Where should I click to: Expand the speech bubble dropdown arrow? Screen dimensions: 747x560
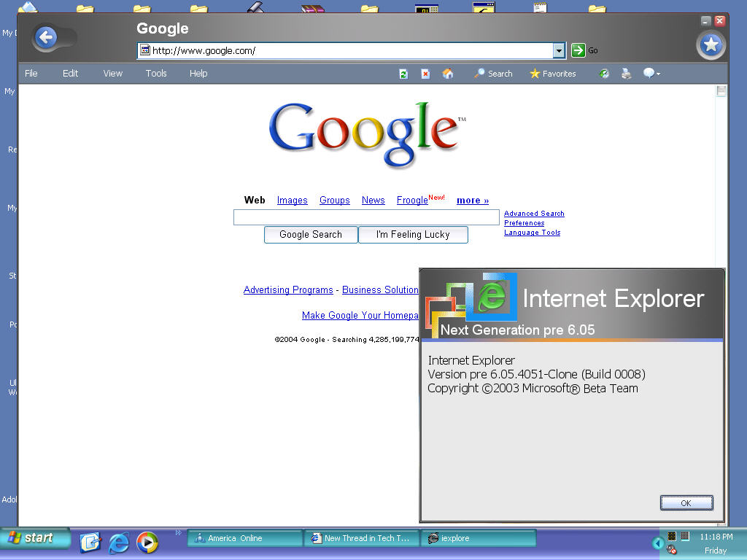pos(659,74)
